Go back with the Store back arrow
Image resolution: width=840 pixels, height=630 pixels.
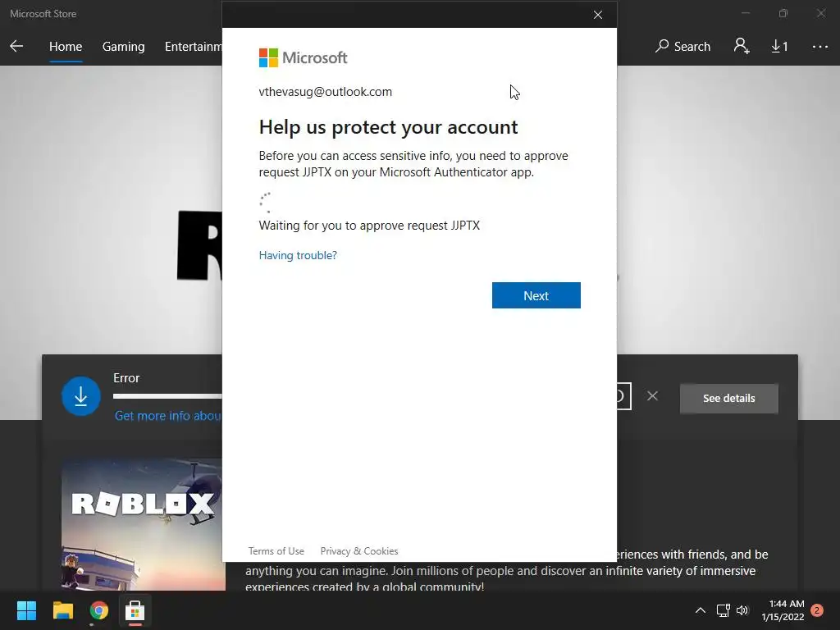pos(16,46)
